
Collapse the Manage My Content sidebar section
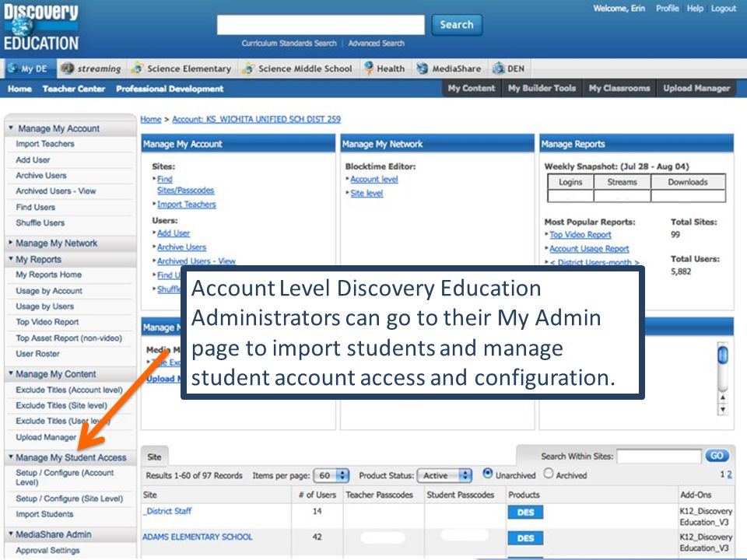[x=10, y=374]
